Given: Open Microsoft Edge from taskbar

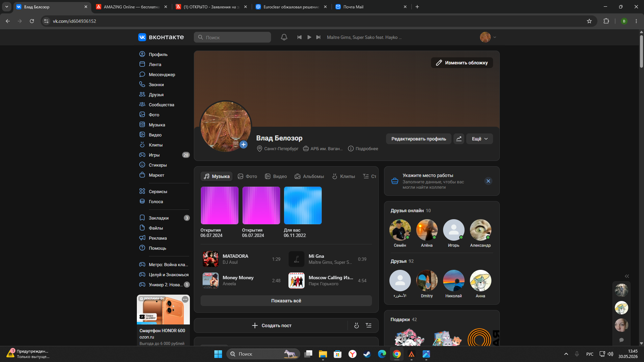Looking at the screenshot, I should (382, 354).
